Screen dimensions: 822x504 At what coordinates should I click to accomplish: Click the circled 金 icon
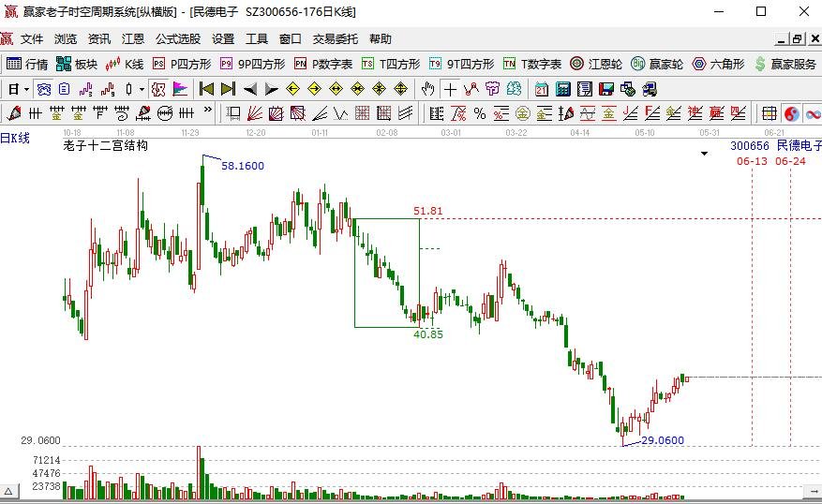coord(522,113)
